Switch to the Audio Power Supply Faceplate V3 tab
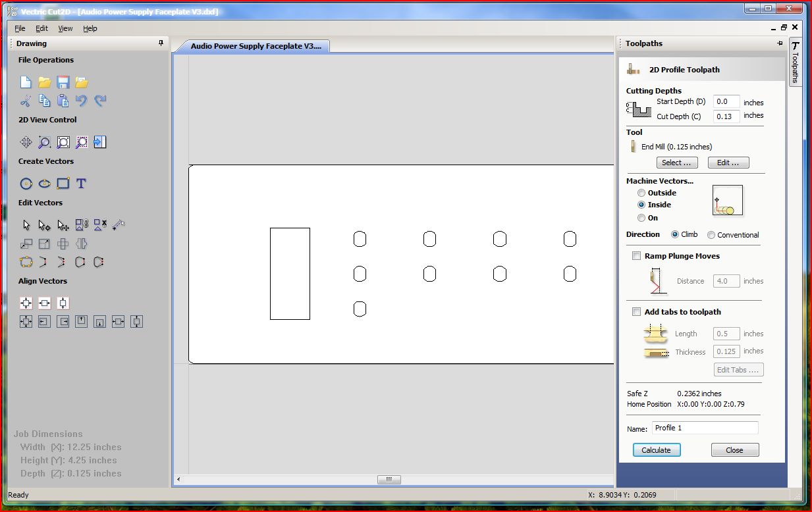The image size is (812, 512). pyautogui.click(x=257, y=46)
